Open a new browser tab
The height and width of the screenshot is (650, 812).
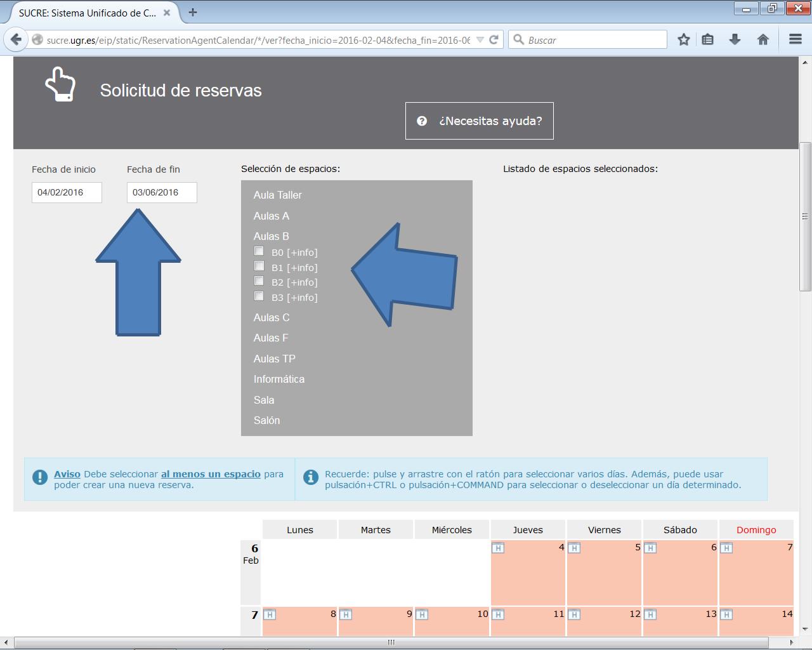click(193, 12)
